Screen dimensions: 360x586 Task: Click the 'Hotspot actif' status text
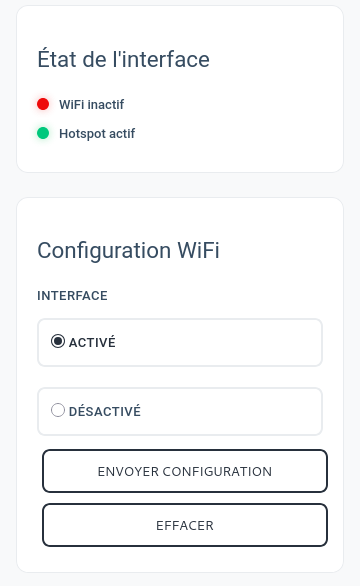tap(97, 133)
